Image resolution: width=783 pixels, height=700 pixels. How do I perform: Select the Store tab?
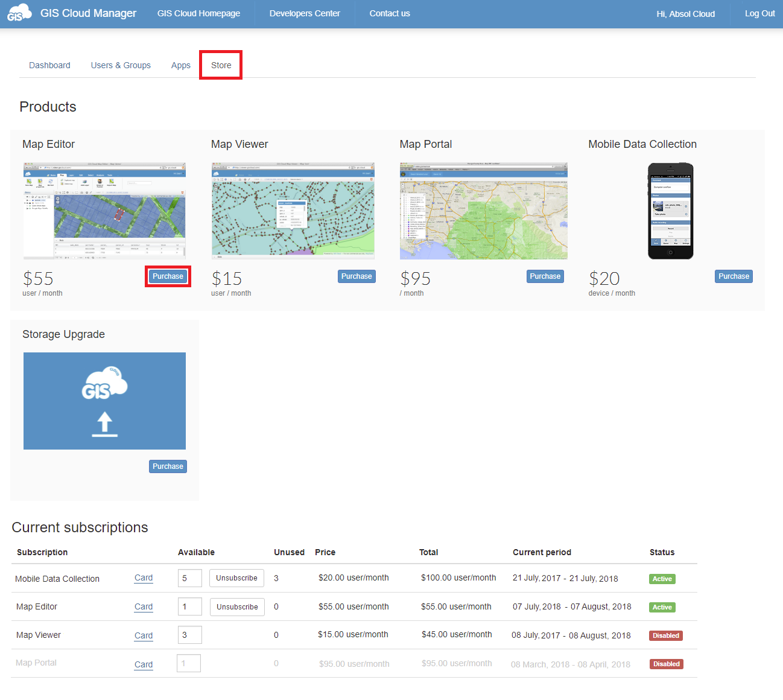click(221, 65)
